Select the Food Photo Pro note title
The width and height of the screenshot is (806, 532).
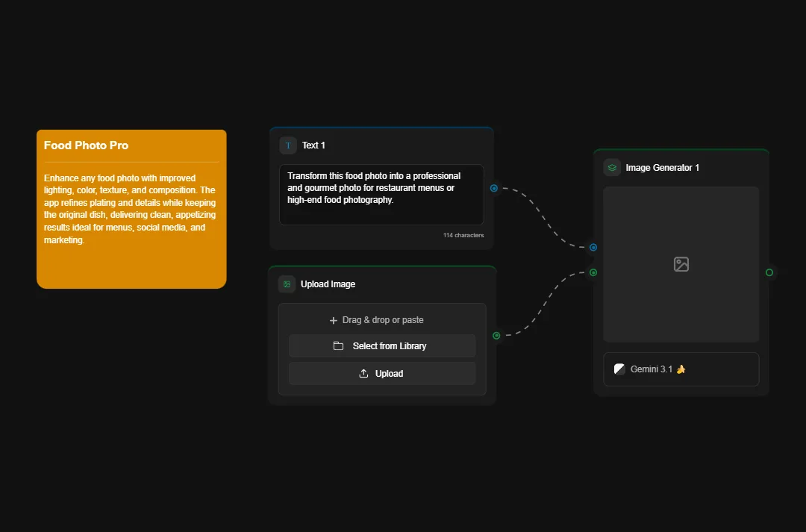pyautogui.click(x=86, y=145)
